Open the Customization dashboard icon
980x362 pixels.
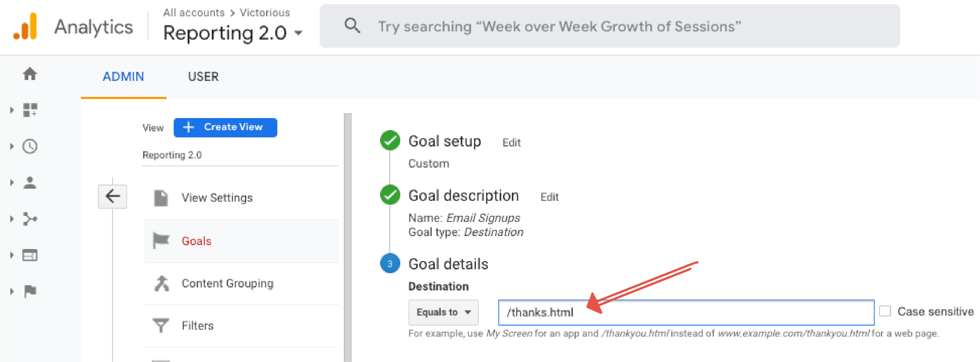coord(30,110)
